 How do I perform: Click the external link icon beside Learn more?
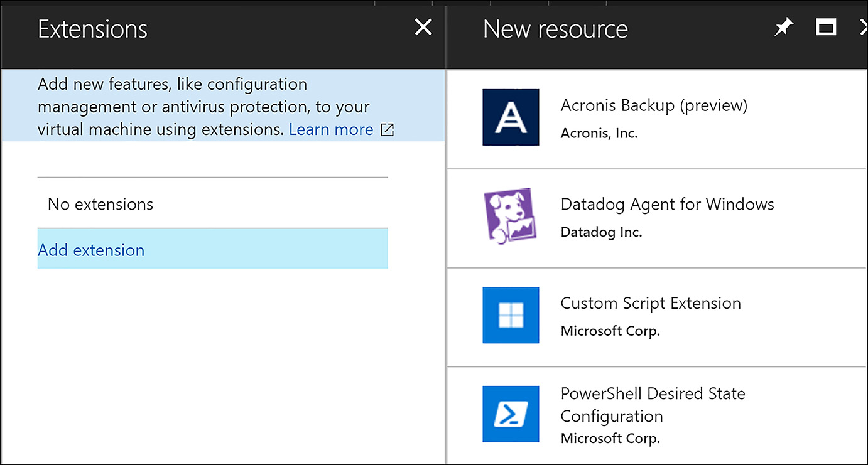tap(388, 130)
